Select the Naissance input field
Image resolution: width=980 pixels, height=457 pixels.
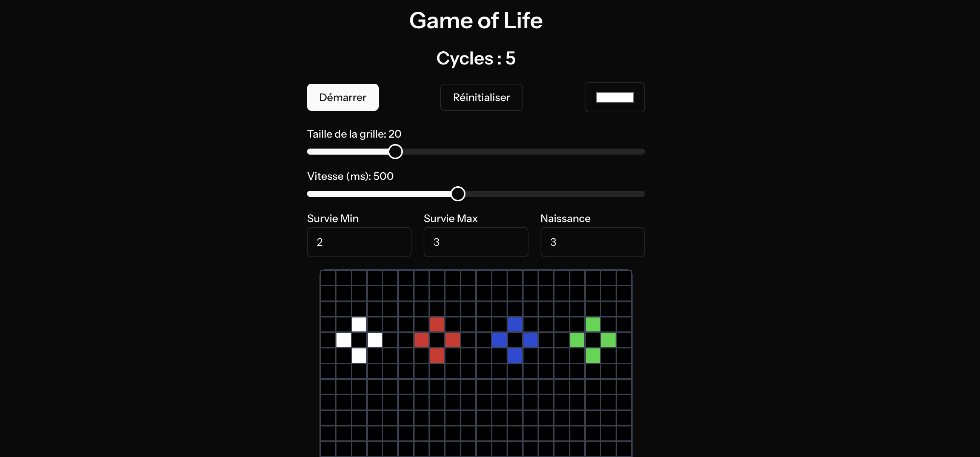[x=592, y=242]
